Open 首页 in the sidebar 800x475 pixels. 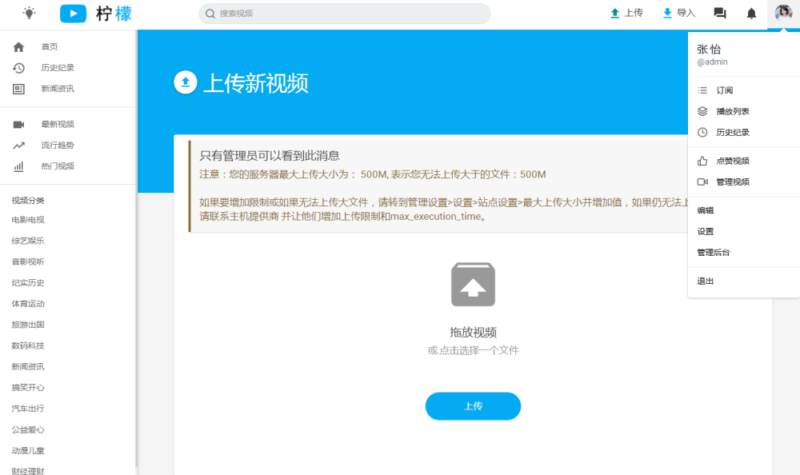point(49,46)
